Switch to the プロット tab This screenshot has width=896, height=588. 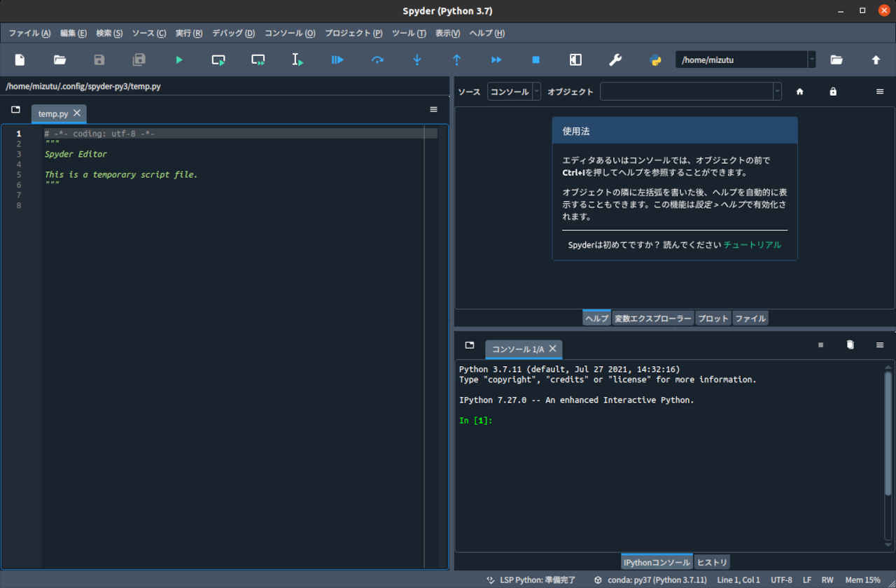(713, 318)
